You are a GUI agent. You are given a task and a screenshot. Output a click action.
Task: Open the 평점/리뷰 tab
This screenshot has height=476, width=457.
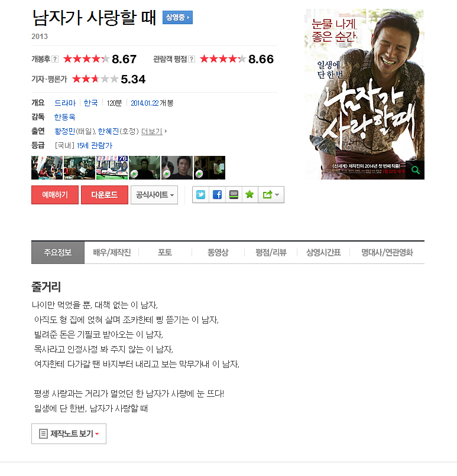[x=271, y=253]
